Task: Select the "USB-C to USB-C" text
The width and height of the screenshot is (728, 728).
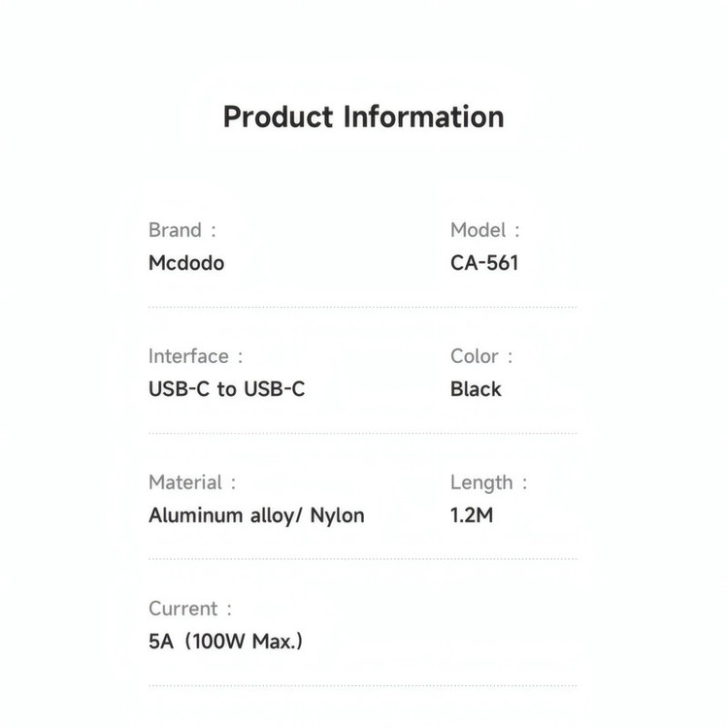Action: coord(227,389)
